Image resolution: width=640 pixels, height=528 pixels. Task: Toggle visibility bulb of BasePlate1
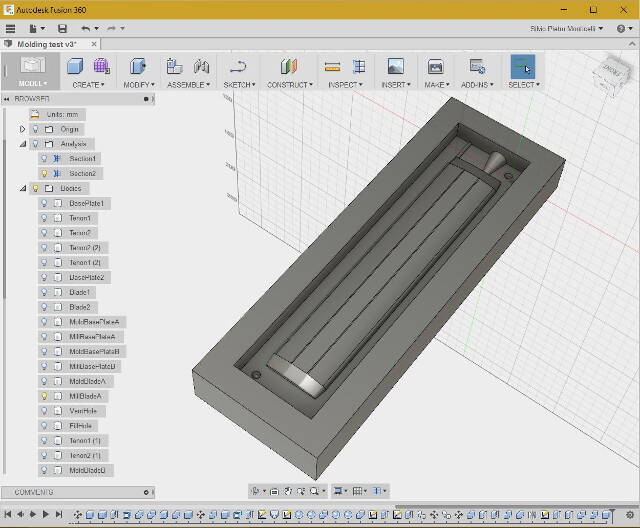(44, 203)
